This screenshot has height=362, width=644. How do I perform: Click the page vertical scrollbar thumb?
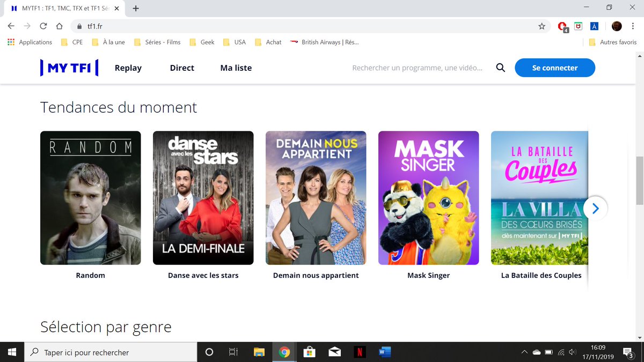point(639,180)
